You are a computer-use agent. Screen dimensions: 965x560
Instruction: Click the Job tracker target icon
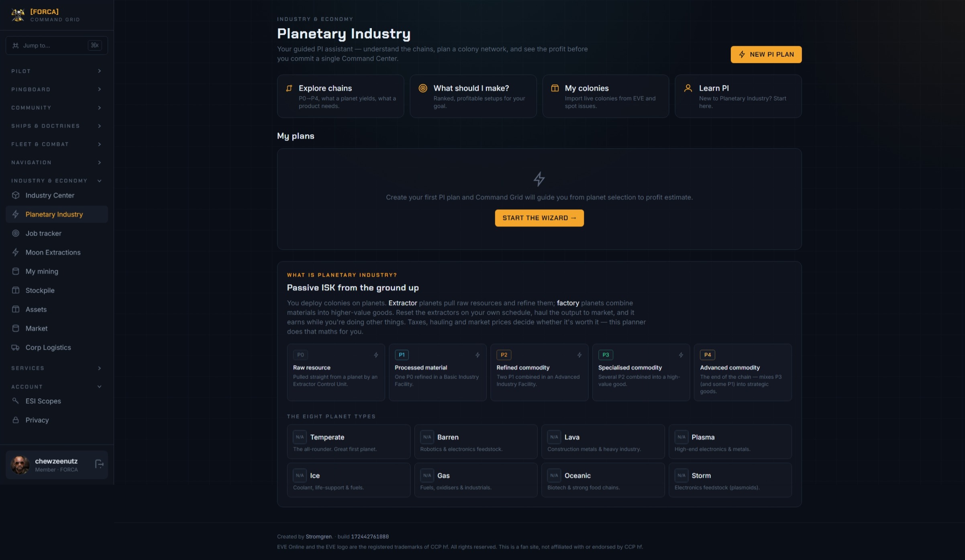tap(16, 233)
